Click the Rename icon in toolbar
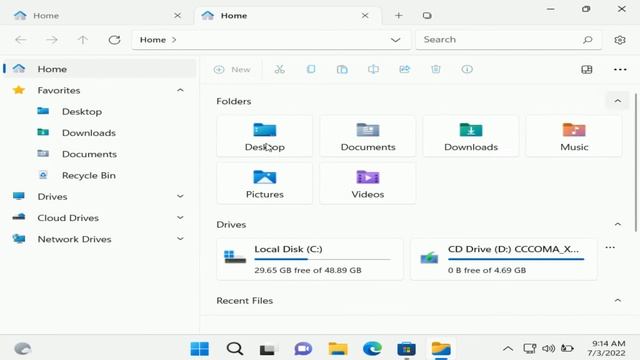The height and width of the screenshot is (360, 640). click(373, 69)
